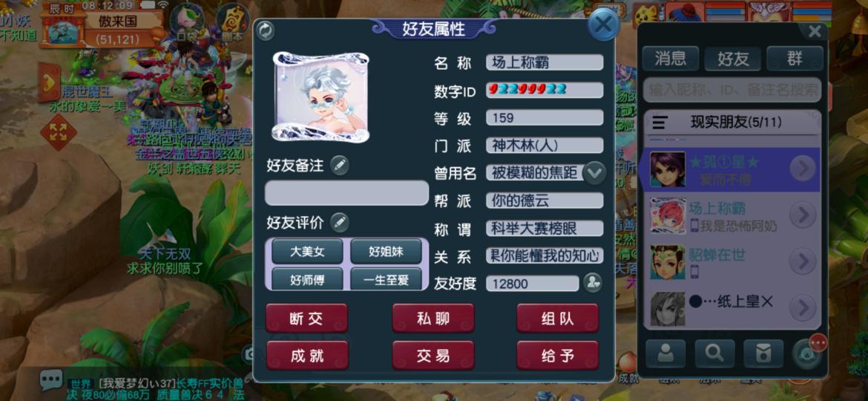Viewport: 868px width, 401px height.
Task: Open the chat bubble icon at bottom left
Action: [x=51, y=379]
